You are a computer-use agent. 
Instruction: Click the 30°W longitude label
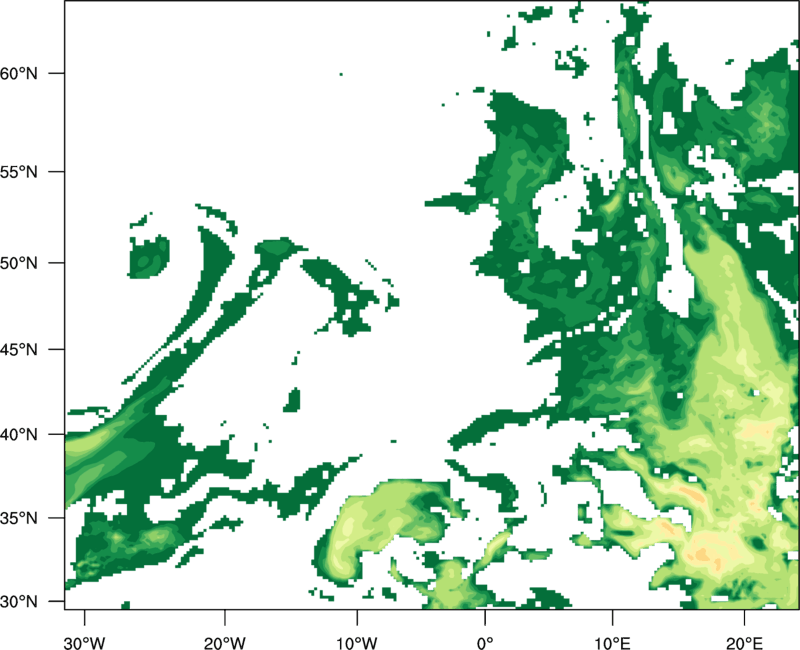point(85,643)
